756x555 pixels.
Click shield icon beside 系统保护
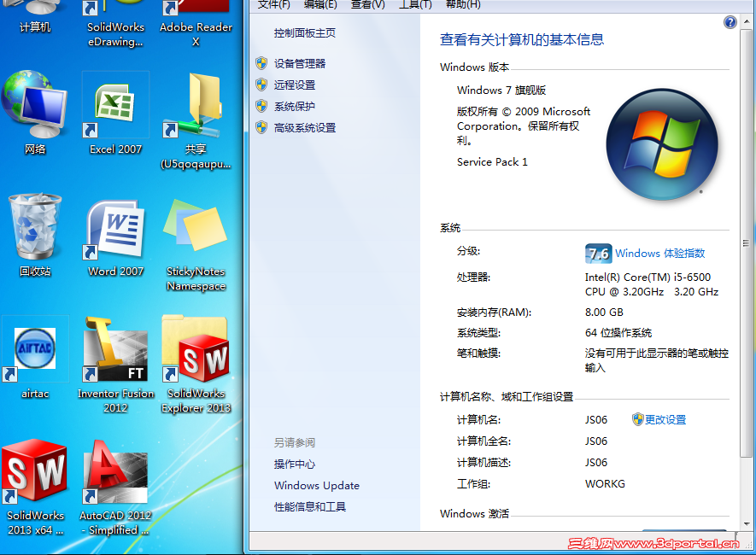[x=261, y=106]
